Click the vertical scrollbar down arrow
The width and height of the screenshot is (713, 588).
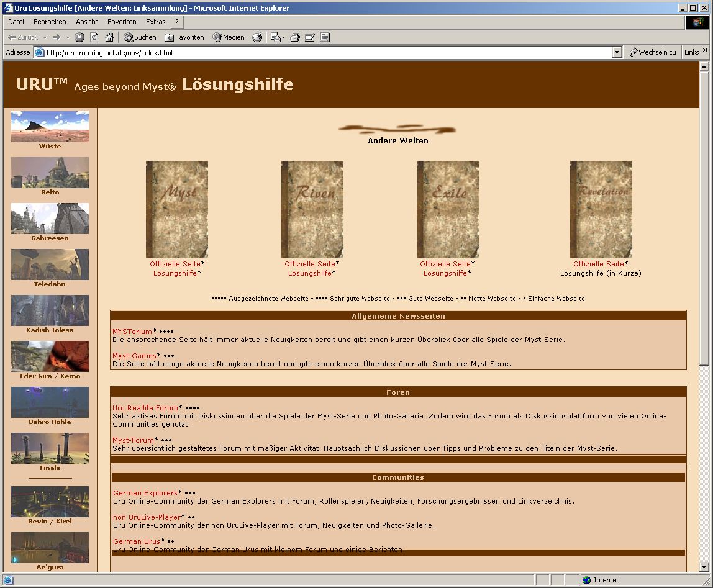(704, 566)
